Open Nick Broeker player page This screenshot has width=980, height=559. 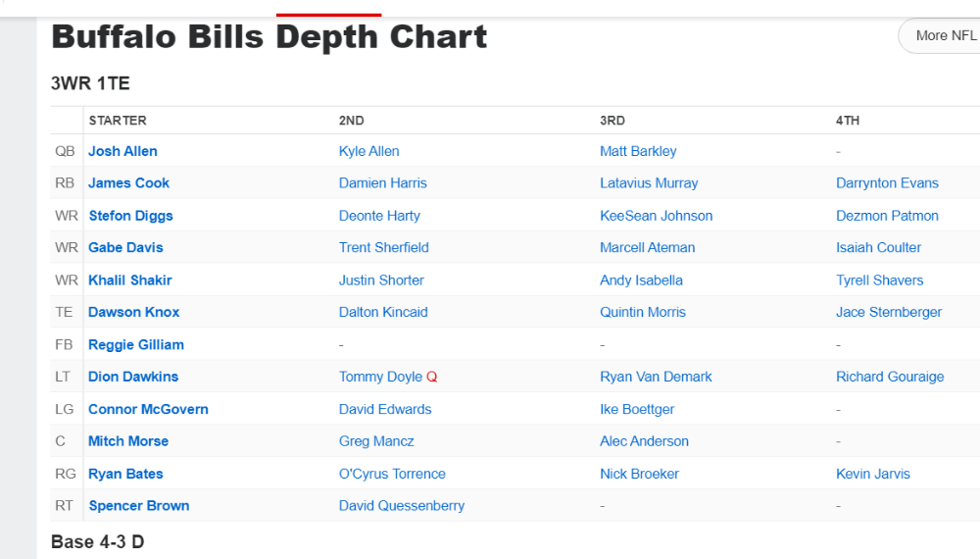pyautogui.click(x=639, y=474)
